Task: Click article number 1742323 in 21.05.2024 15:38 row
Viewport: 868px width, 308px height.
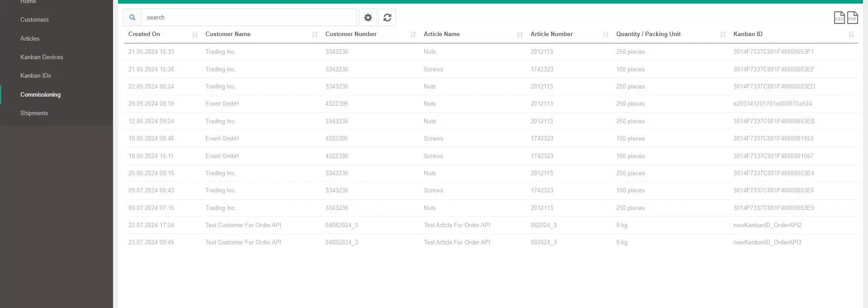Action: click(x=542, y=69)
